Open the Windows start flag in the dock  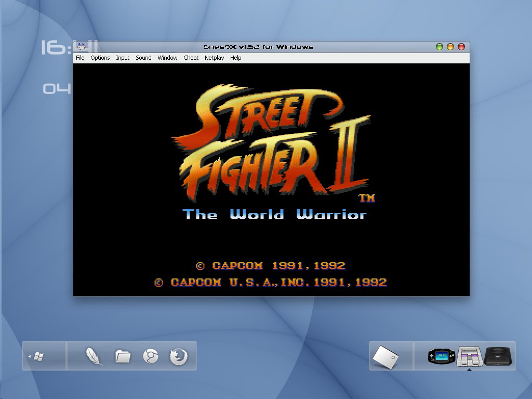coord(38,356)
